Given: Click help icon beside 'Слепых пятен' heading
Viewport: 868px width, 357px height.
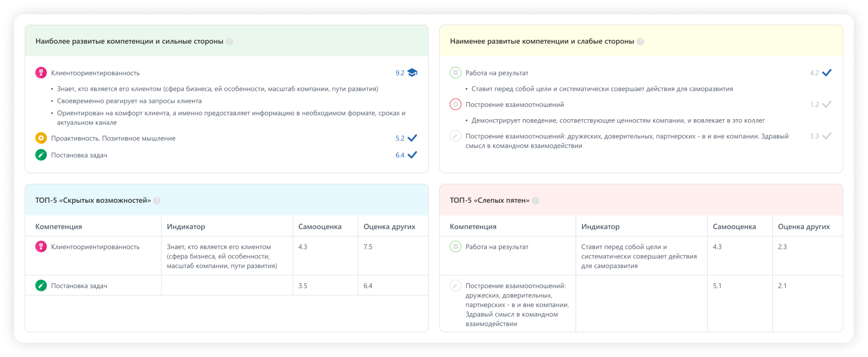Looking at the screenshot, I should coord(536,201).
